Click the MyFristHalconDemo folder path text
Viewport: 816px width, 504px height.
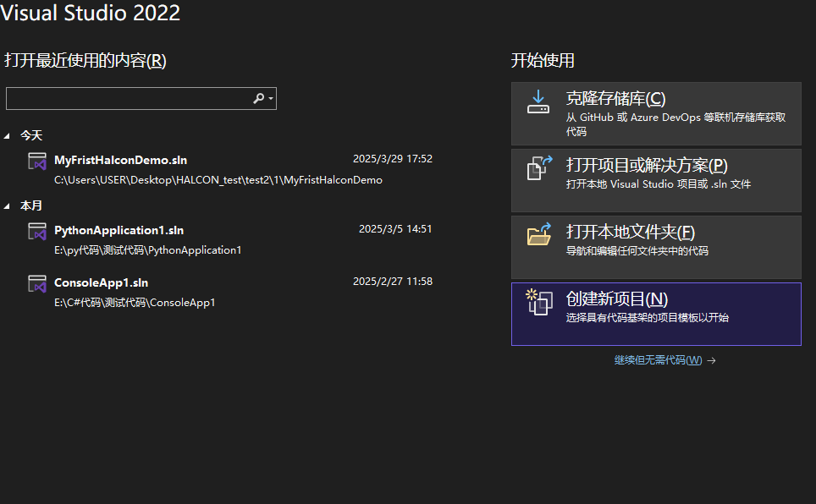pyautogui.click(x=218, y=180)
